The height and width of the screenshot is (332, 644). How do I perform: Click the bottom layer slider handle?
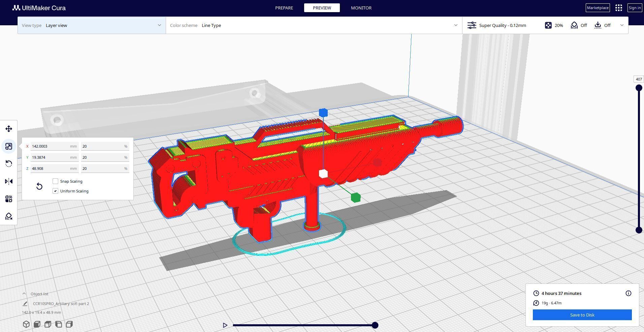pyautogui.click(x=639, y=230)
